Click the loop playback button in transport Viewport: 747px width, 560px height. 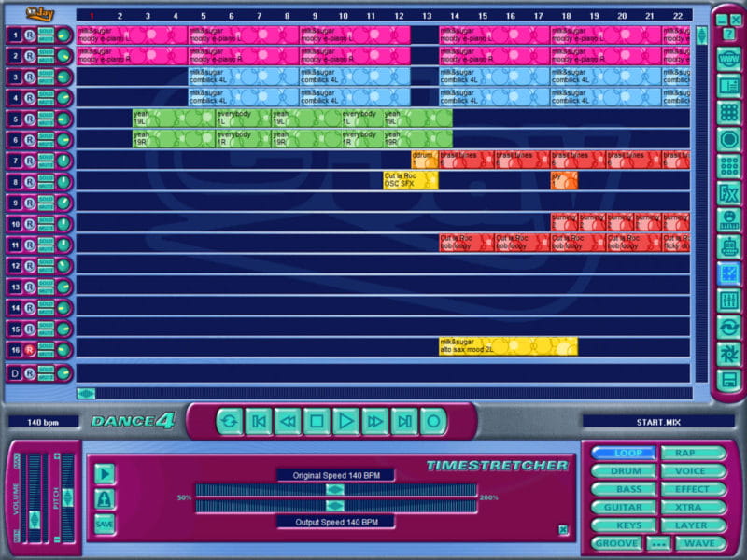click(229, 421)
